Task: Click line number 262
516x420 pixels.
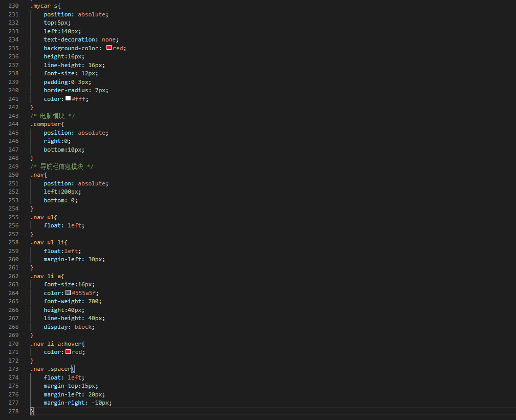Action: (x=13, y=276)
